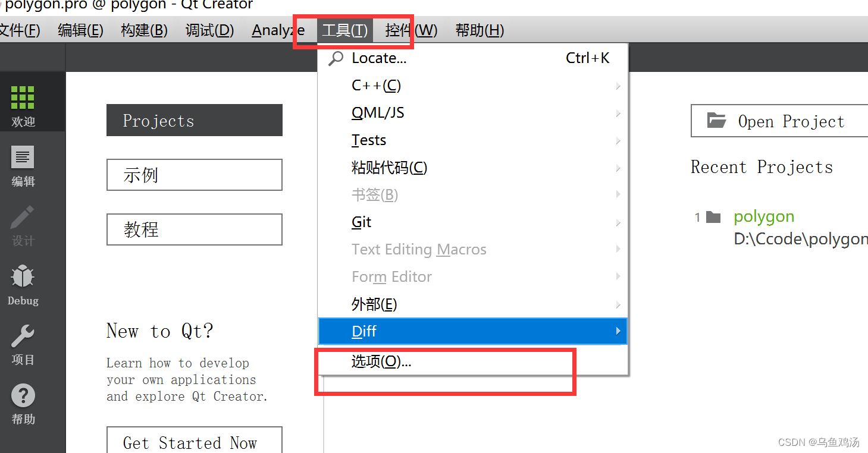Click folder icon in Open Project
The width and height of the screenshot is (868, 453).
tap(716, 121)
